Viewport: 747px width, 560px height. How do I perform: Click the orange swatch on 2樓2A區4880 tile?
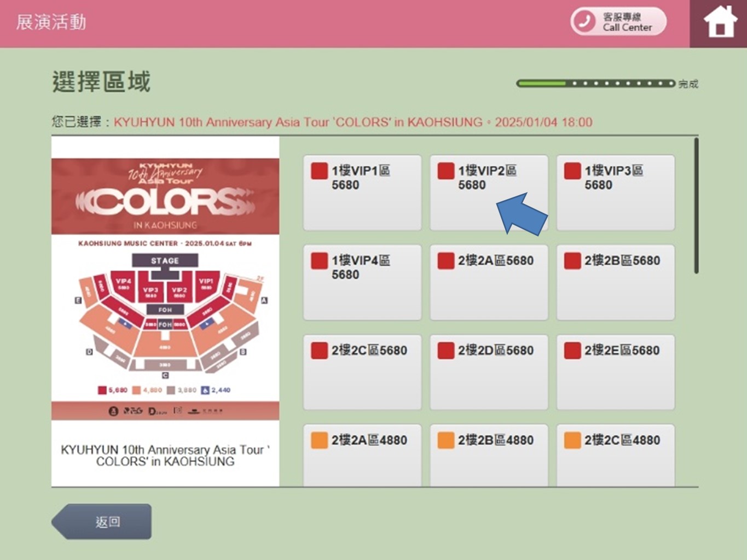(319, 440)
